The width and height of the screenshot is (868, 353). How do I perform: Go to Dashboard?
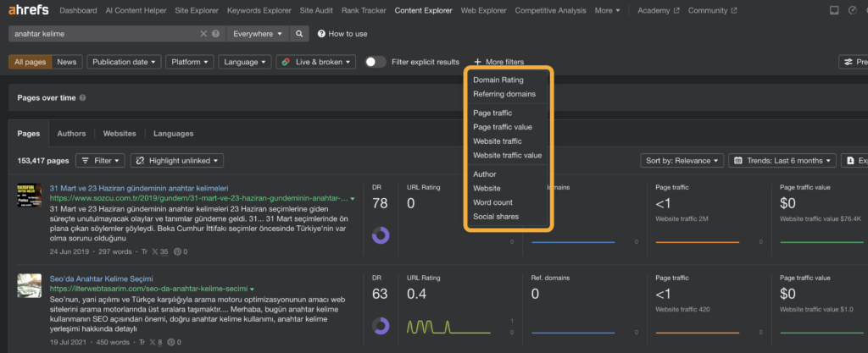click(x=78, y=10)
